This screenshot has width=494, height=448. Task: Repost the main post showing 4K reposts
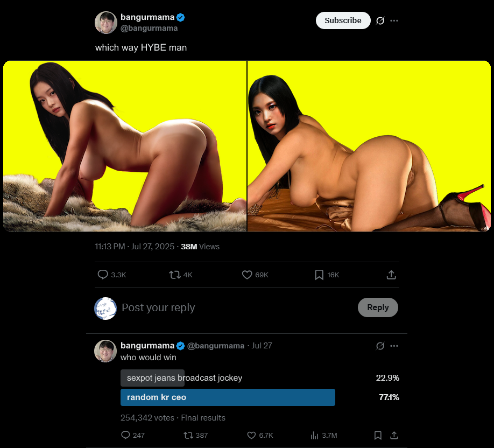coord(175,275)
